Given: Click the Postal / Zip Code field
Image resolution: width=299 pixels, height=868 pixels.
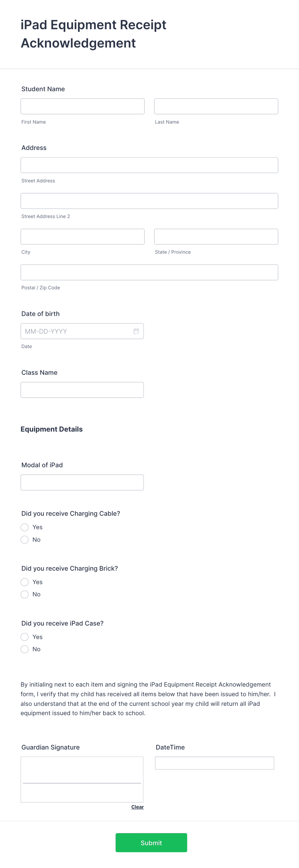Looking at the screenshot, I should coord(149,272).
